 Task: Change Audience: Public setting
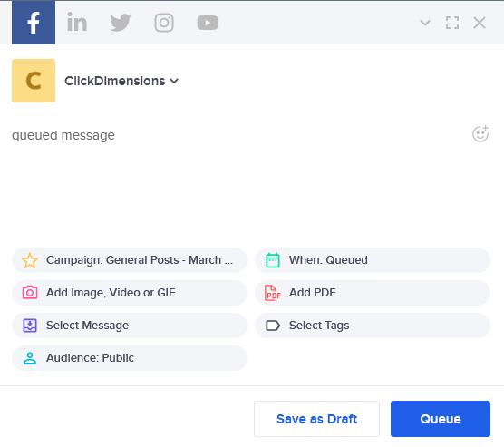click(130, 358)
